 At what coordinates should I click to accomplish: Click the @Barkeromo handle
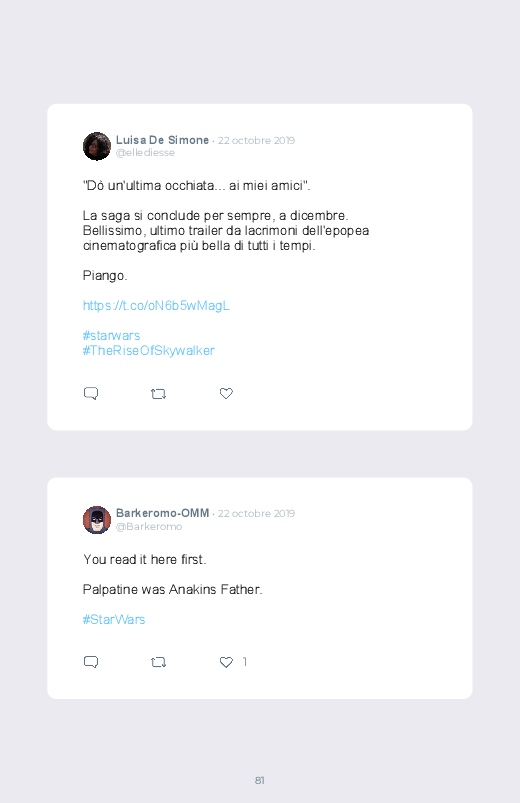pos(149,526)
